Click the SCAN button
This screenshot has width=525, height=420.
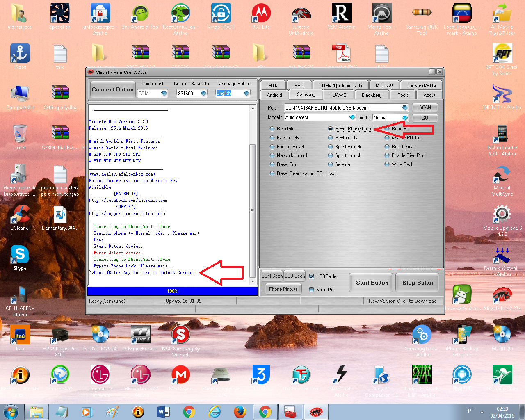point(425,107)
